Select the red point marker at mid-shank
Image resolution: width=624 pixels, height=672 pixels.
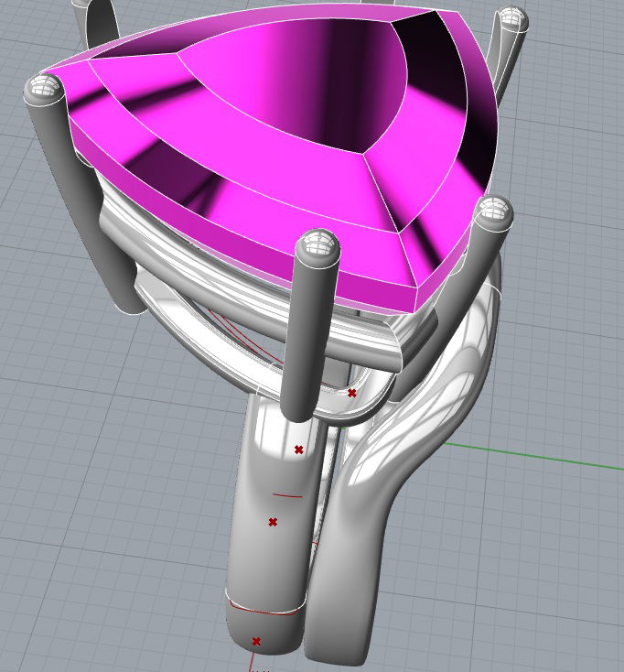tap(273, 522)
